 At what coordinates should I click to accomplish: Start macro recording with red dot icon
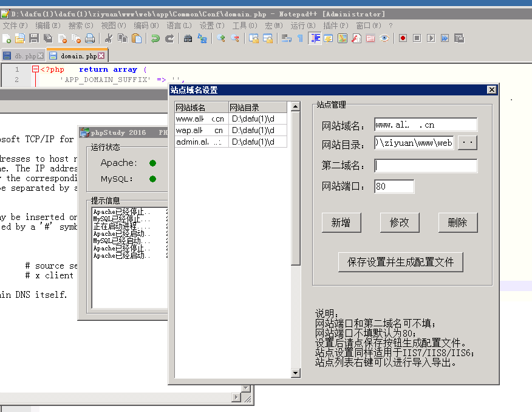point(403,39)
